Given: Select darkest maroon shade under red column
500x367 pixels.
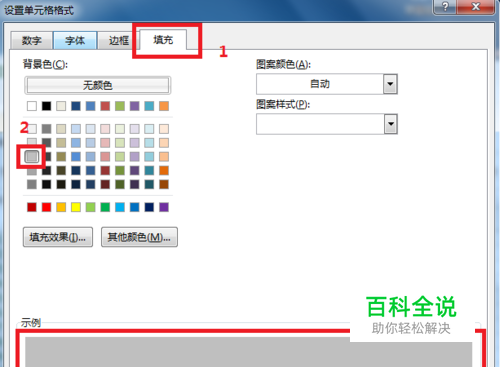Looking at the screenshot, I should point(105,184).
